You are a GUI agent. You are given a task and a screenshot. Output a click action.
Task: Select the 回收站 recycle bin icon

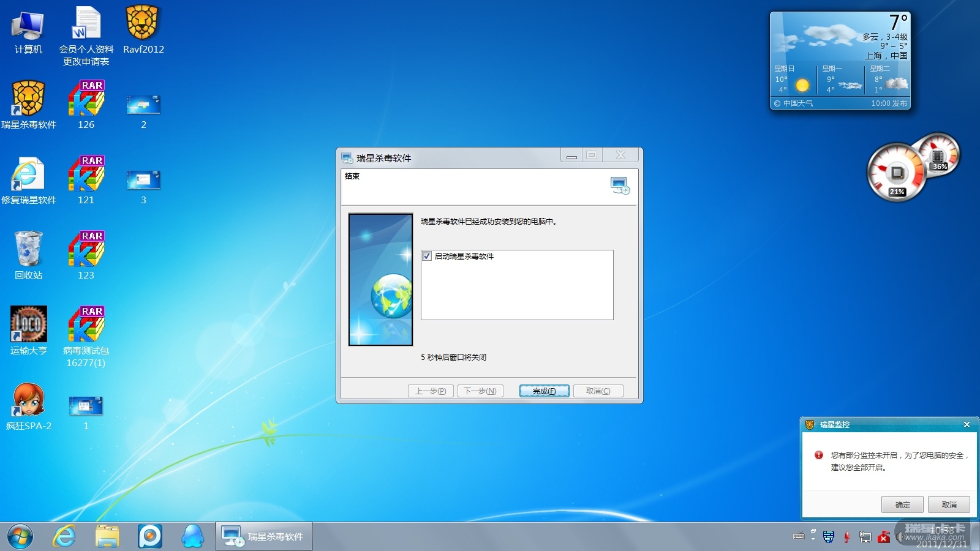tap(28, 256)
